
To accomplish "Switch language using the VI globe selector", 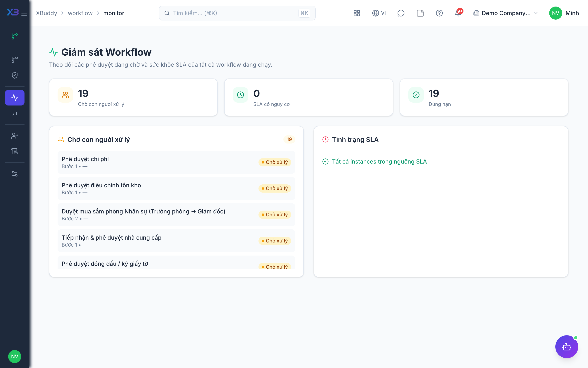I will [x=379, y=13].
